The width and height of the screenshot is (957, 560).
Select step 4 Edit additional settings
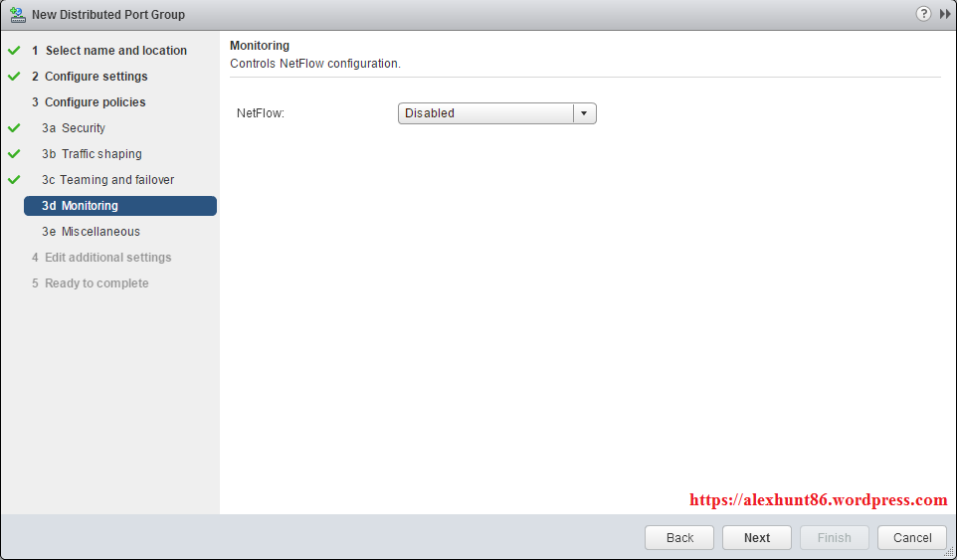point(101,258)
